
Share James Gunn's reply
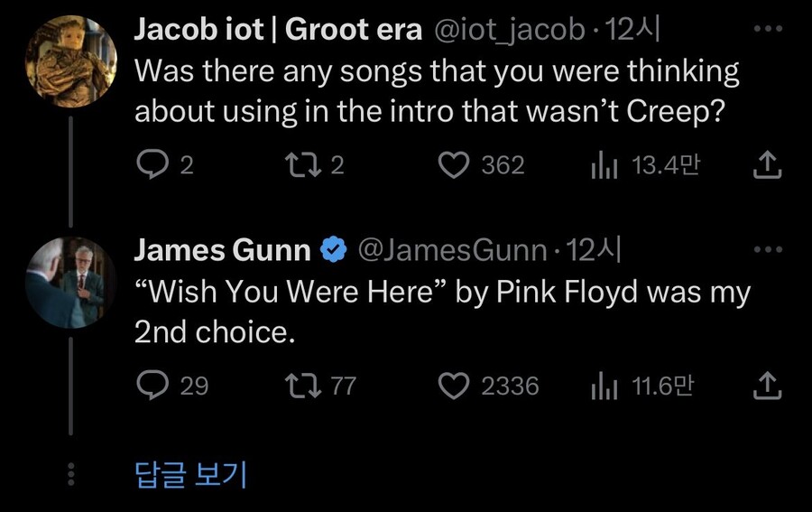(765, 386)
